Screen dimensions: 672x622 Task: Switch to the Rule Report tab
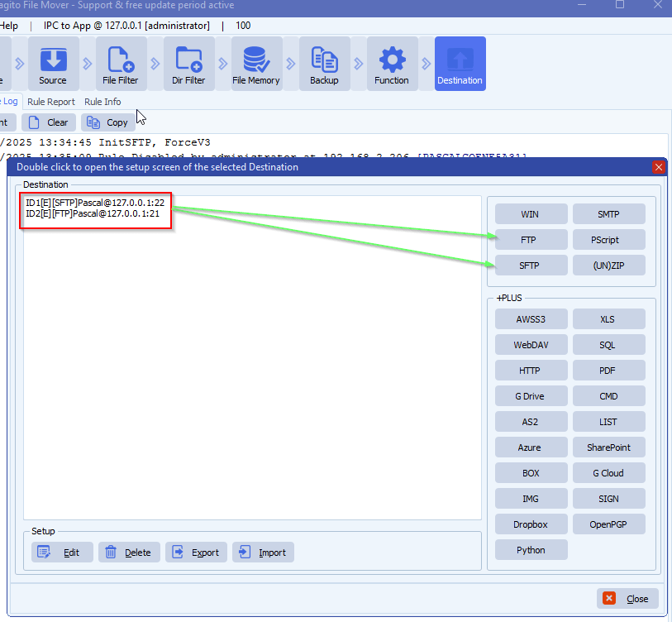51,102
